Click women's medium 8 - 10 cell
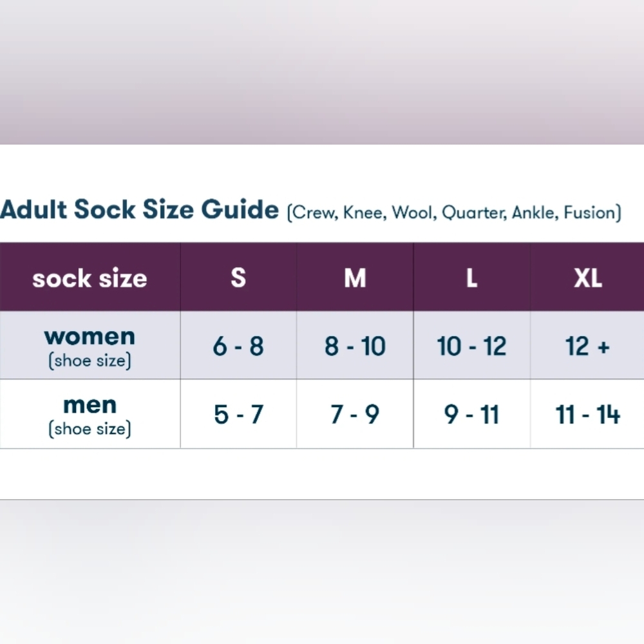This screenshot has height=644, width=644. [x=355, y=345]
